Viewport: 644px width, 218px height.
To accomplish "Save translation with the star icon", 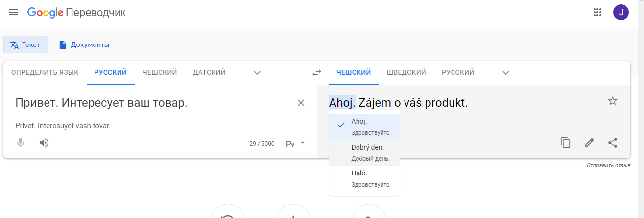I will click(612, 101).
